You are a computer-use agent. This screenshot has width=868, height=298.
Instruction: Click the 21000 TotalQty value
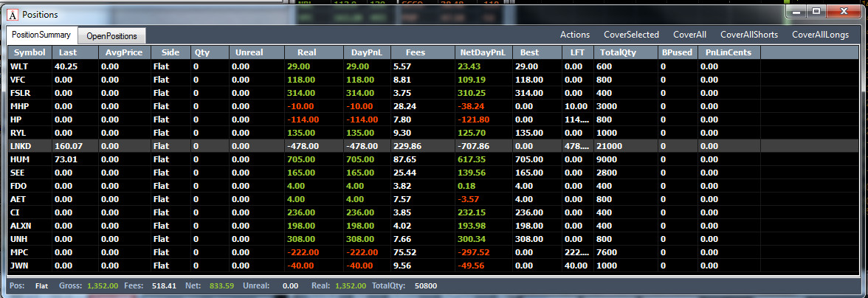(x=609, y=146)
